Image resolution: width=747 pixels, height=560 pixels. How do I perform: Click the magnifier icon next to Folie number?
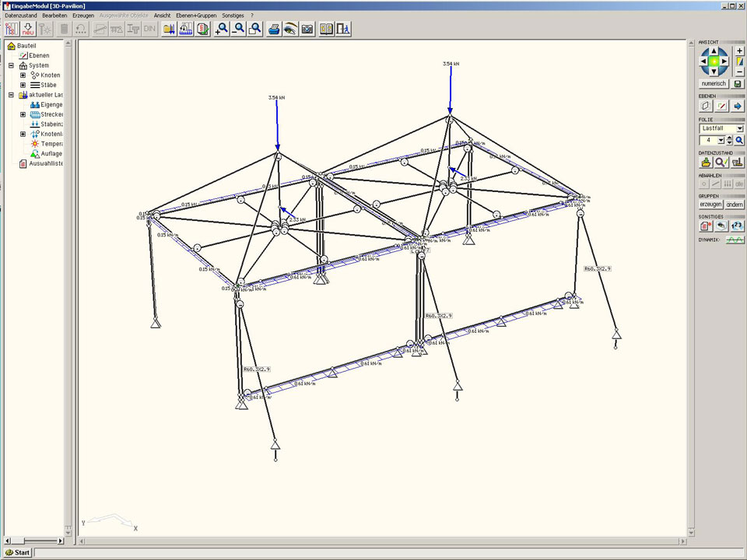[x=739, y=140]
